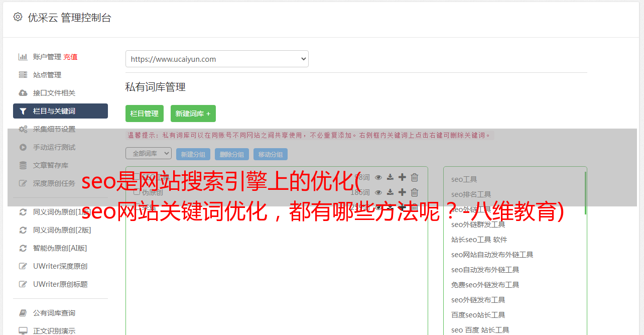Image resolution: width=644 pixels, height=335 pixels.
Task: Click the 新建词库 + button
Action: (x=193, y=114)
